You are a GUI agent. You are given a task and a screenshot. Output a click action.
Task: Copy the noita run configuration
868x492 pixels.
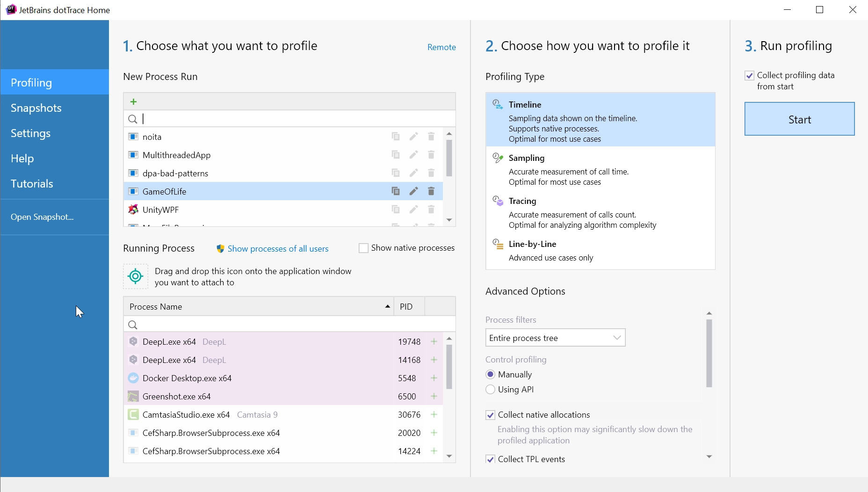click(x=396, y=137)
